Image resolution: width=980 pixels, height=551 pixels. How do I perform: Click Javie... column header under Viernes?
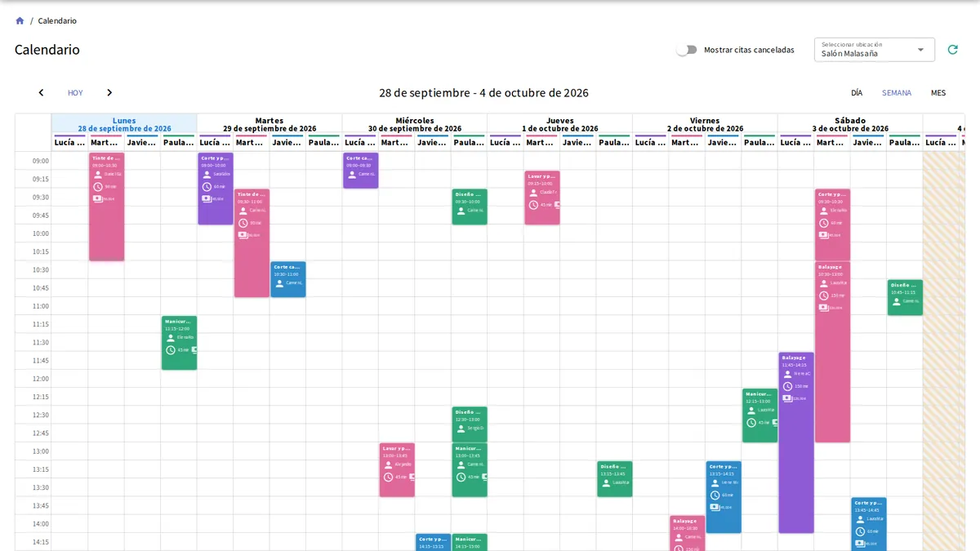(723, 143)
